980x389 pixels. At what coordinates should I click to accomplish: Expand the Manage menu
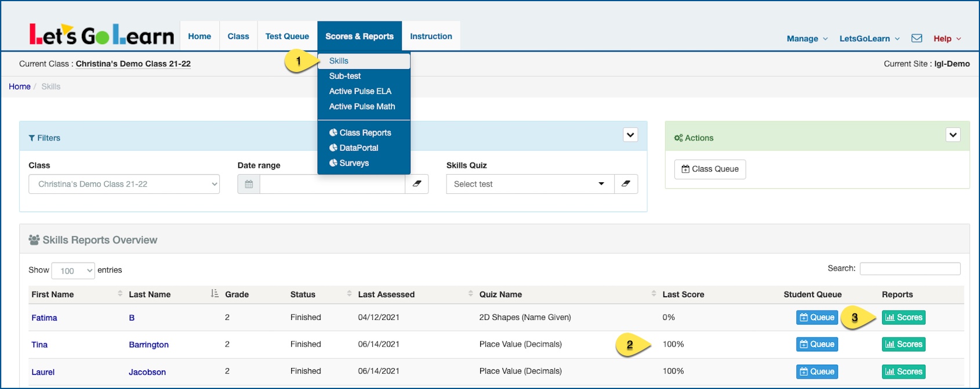807,39
